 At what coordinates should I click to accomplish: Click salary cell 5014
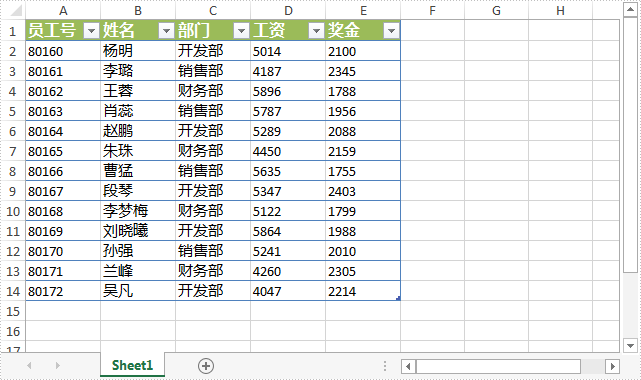[288, 51]
